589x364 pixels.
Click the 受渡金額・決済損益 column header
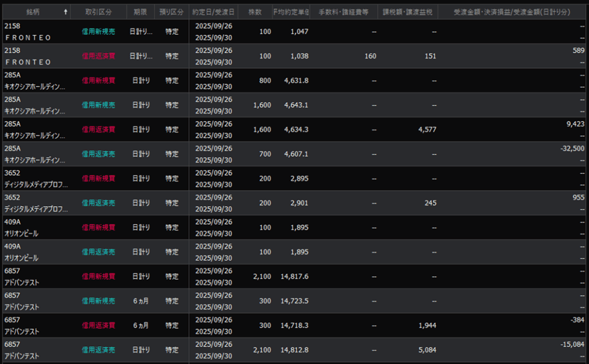click(512, 12)
